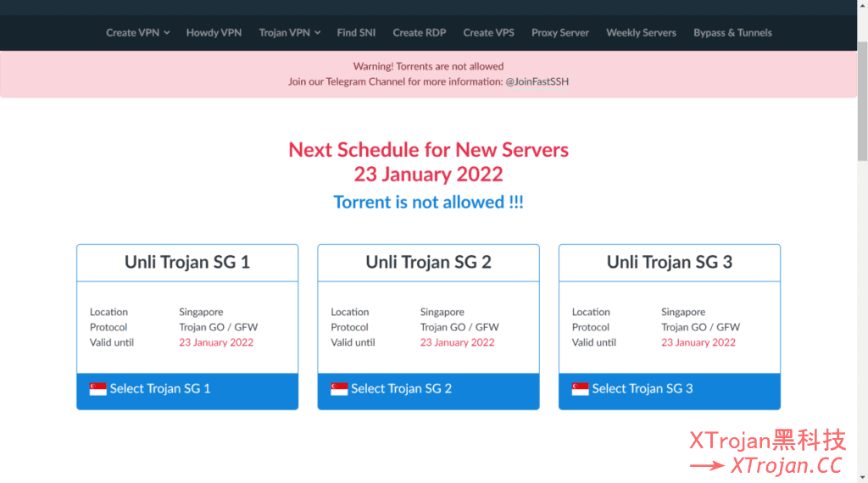This screenshot has height=483, width=868.
Task: Click the Unli Trojan SG 2 card title
Action: point(428,263)
